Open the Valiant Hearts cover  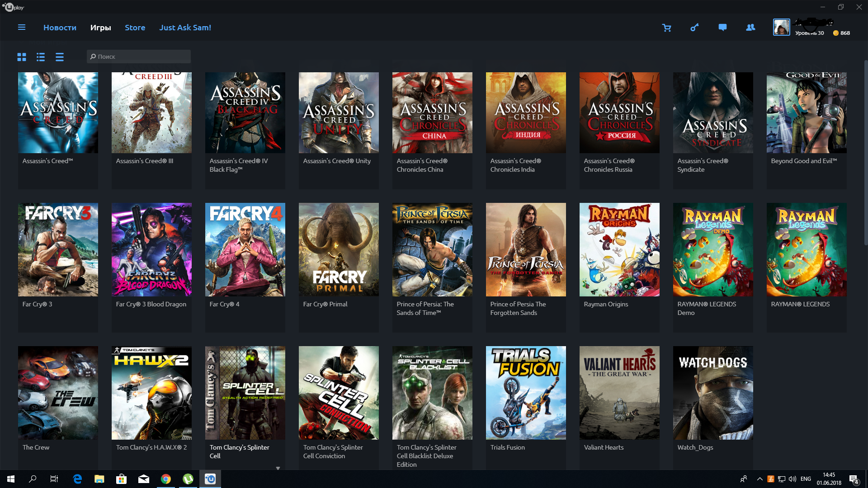tap(619, 393)
